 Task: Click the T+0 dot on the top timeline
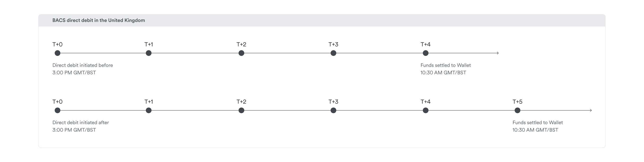point(58,53)
